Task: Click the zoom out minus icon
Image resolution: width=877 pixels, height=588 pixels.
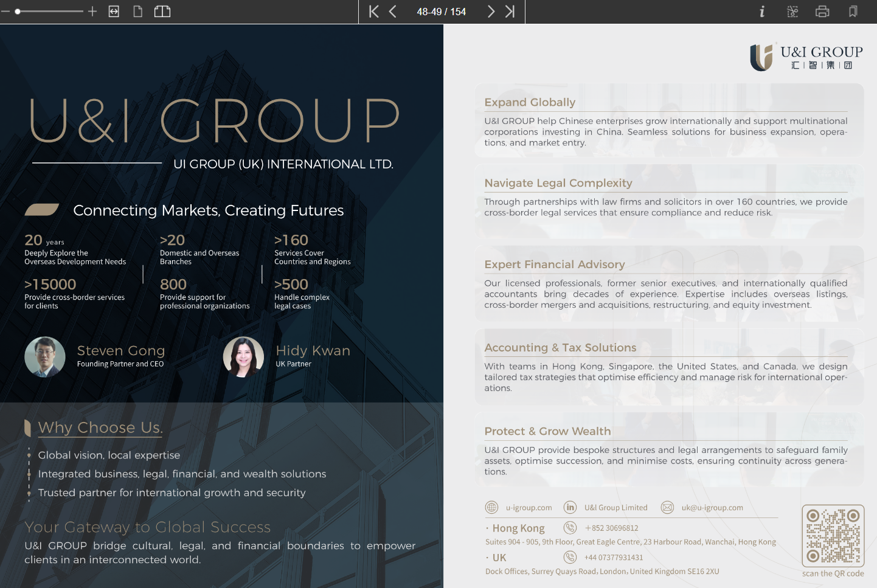Action: coord(5,12)
